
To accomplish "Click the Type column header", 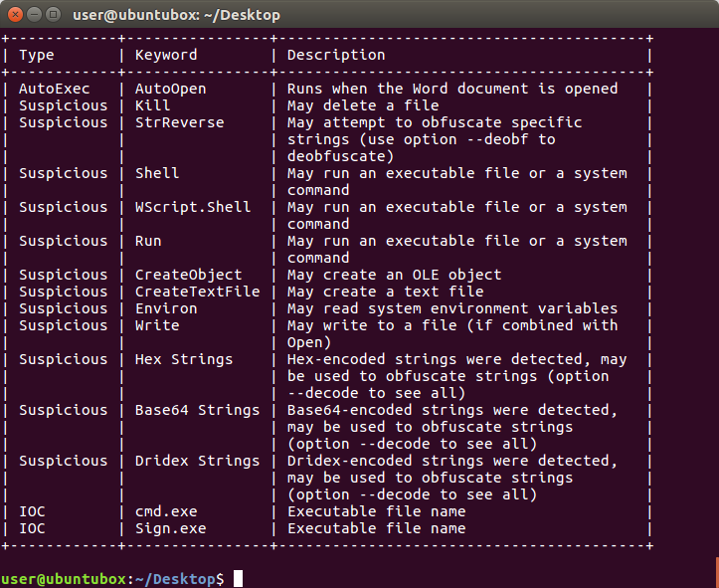I will pyautogui.click(x=37, y=55).
